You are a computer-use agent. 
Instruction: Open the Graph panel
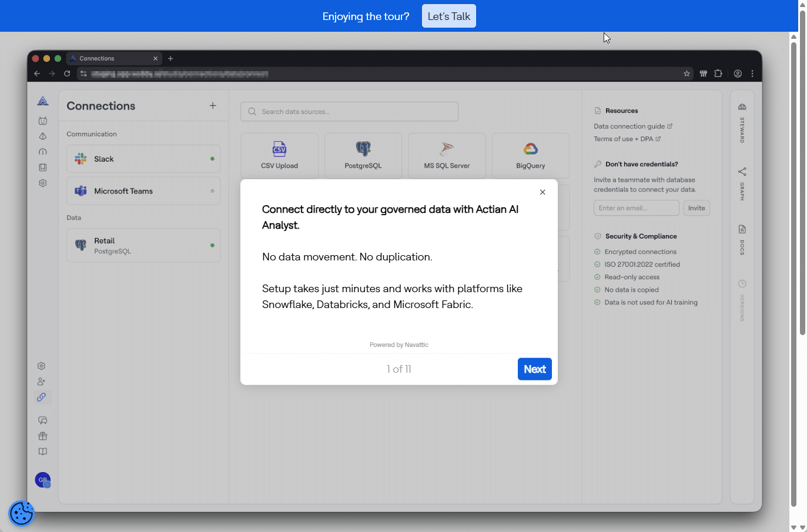742,184
